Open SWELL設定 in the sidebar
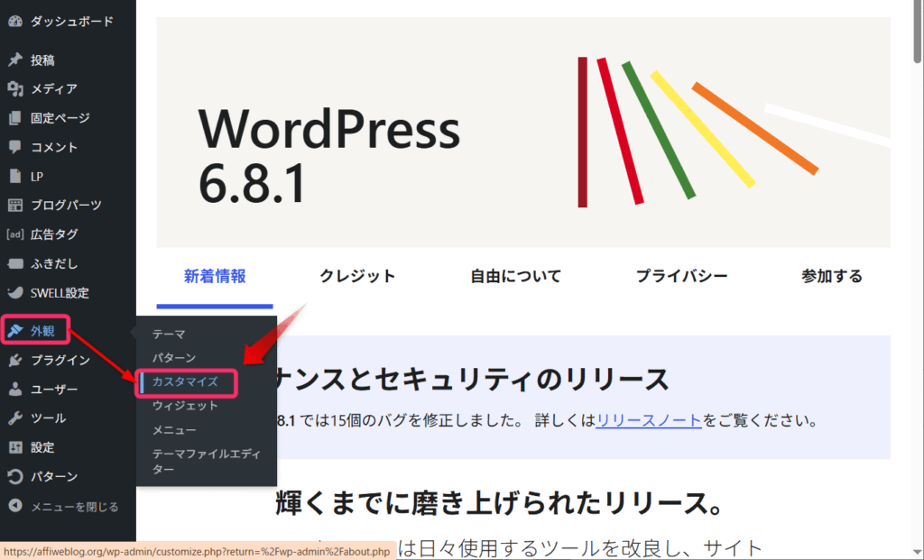 click(x=59, y=293)
